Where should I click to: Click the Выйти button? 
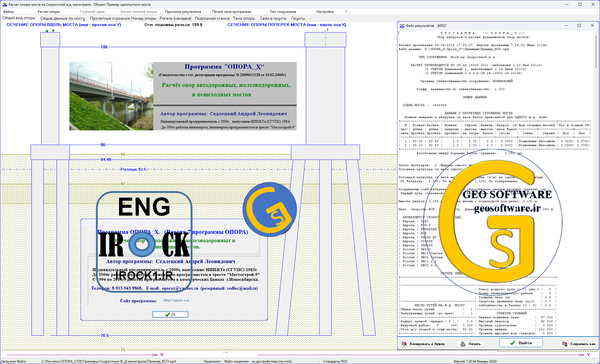point(521,343)
